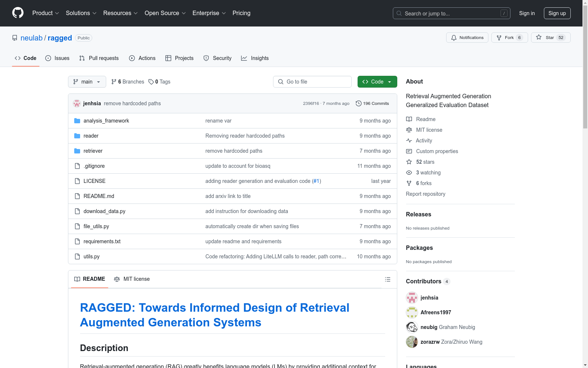The width and height of the screenshot is (588, 368).
Task: Select the Code repository tab
Action: tap(26, 58)
